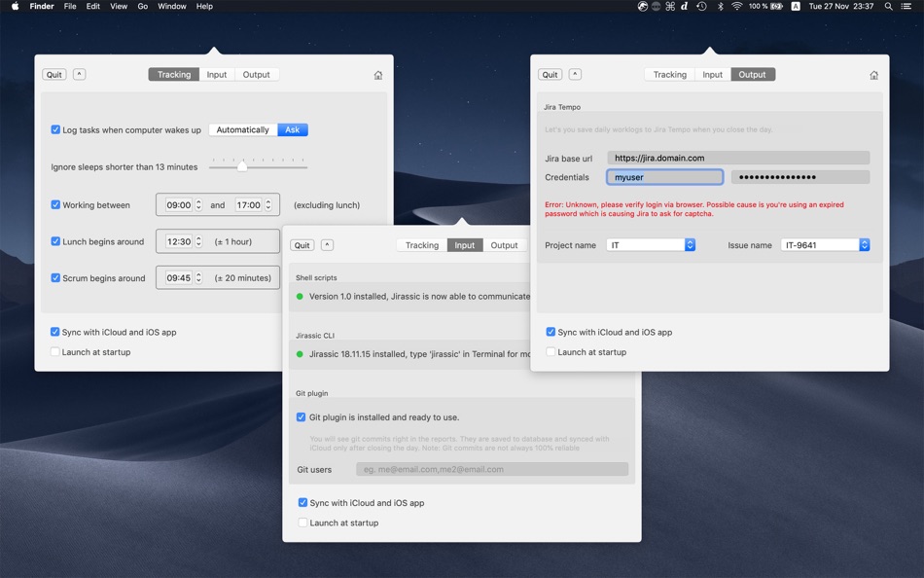Switch to Output tab in Input window
This screenshot has height=578, width=924.
pyautogui.click(x=505, y=245)
